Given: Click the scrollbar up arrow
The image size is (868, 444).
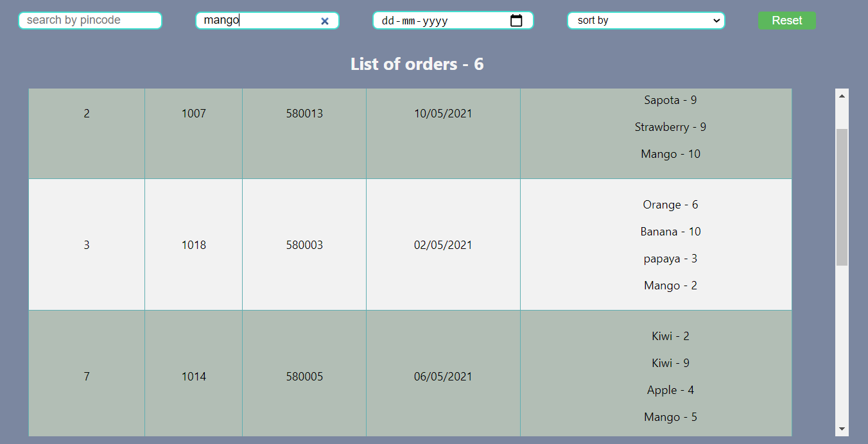Looking at the screenshot, I should pyautogui.click(x=842, y=95).
